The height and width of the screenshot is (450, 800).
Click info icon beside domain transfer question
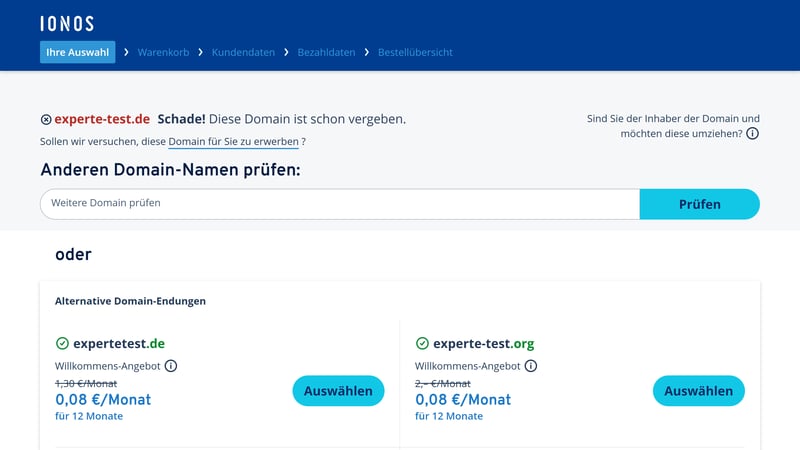pos(752,134)
